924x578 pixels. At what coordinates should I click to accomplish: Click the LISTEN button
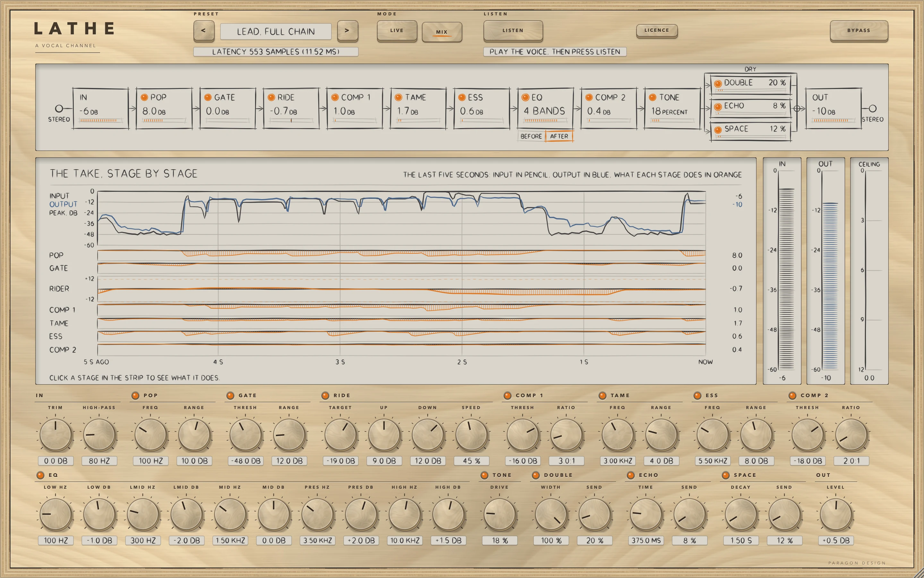[513, 31]
